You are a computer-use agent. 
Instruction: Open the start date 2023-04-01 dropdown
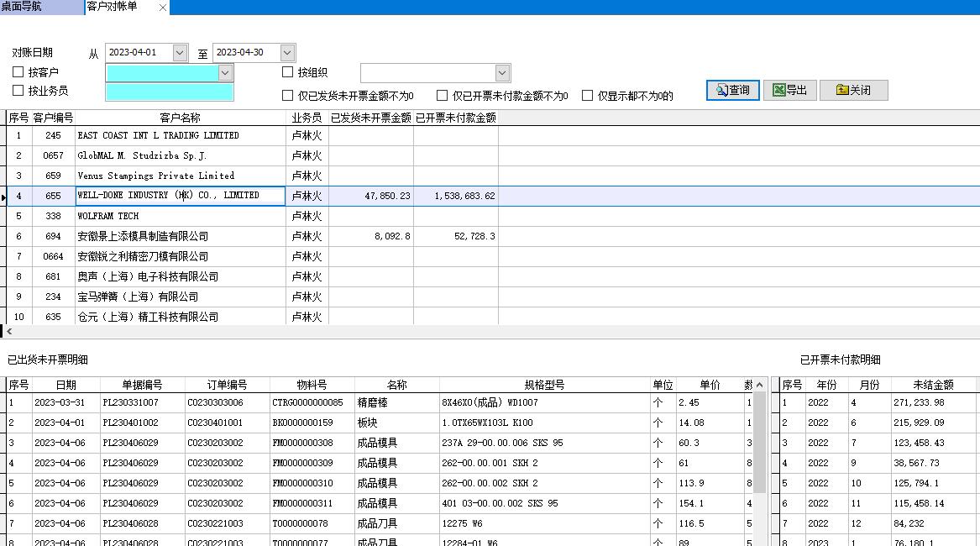pos(180,51)
